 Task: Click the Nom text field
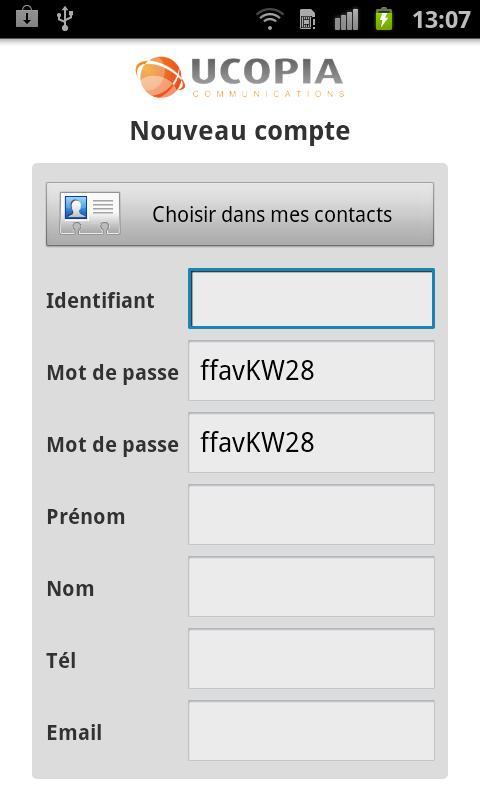coord(311,587)
